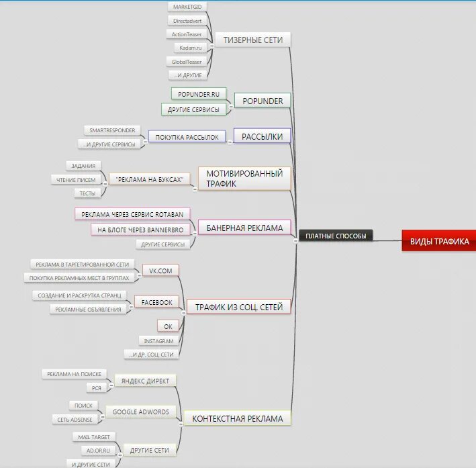Select the "РЕКЛАМА НА БУКСАХ" node
The width and height of the screenshot is (476, 468).
[x=150, y=179]
